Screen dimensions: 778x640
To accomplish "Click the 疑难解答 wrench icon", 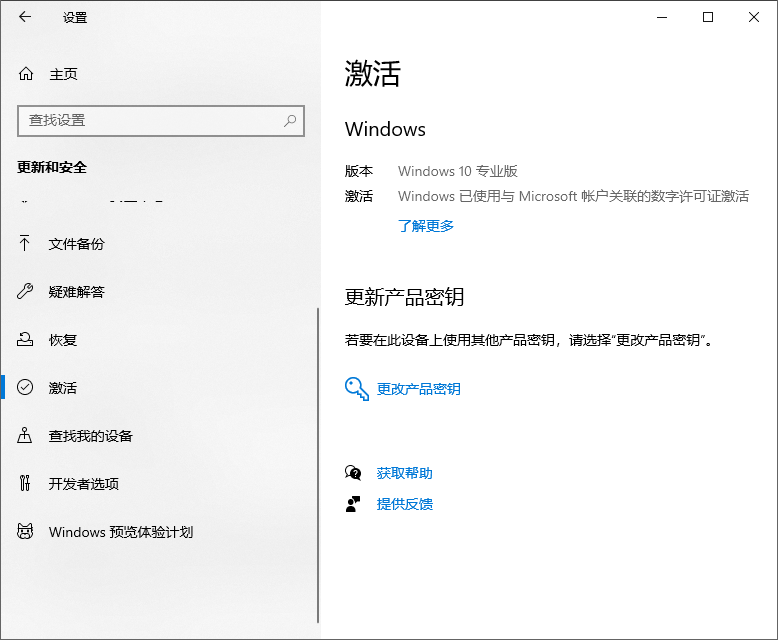I will pyautogui.click(x=25, y=291).
